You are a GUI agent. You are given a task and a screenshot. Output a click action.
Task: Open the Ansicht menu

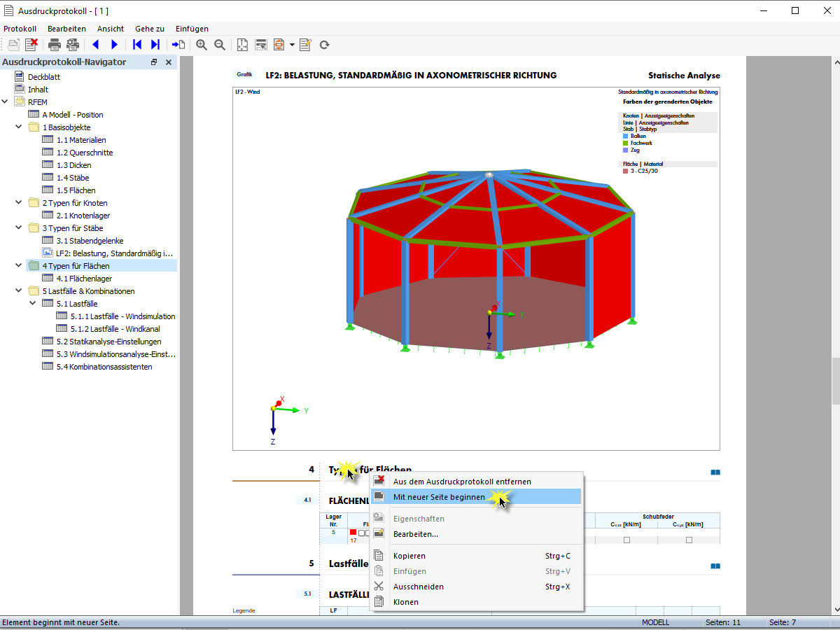pos(111,29)
